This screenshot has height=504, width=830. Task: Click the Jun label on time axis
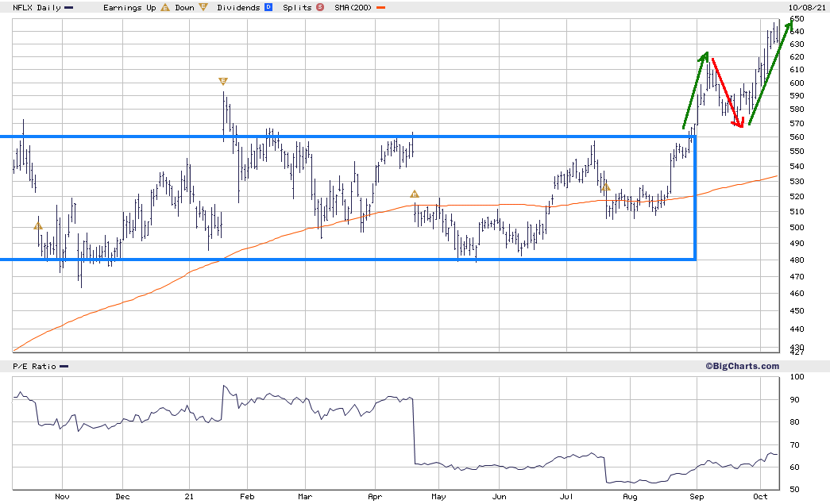499,497
